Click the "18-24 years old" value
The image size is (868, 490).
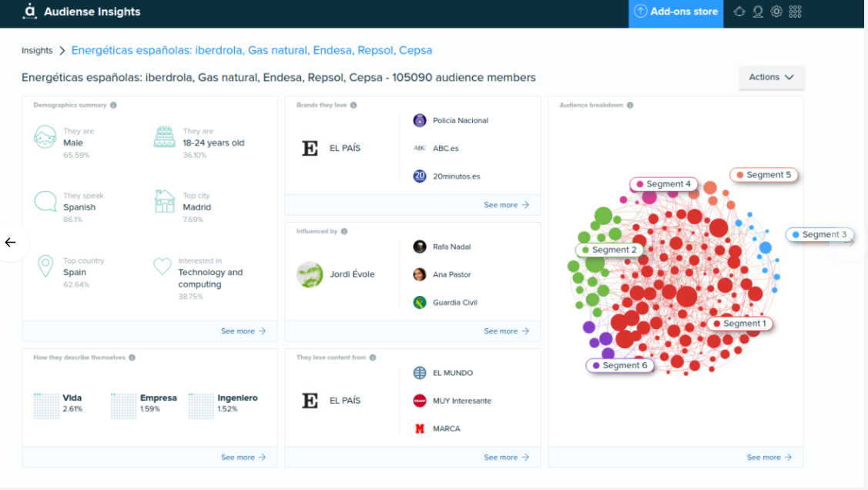coord(213,143)
